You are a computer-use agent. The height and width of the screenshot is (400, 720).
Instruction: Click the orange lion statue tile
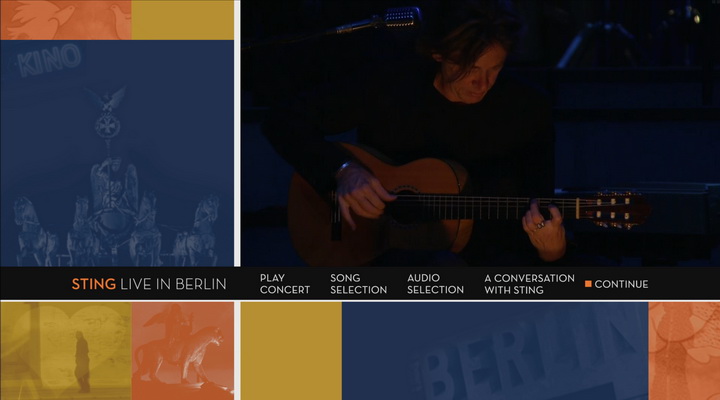[183, 351]
